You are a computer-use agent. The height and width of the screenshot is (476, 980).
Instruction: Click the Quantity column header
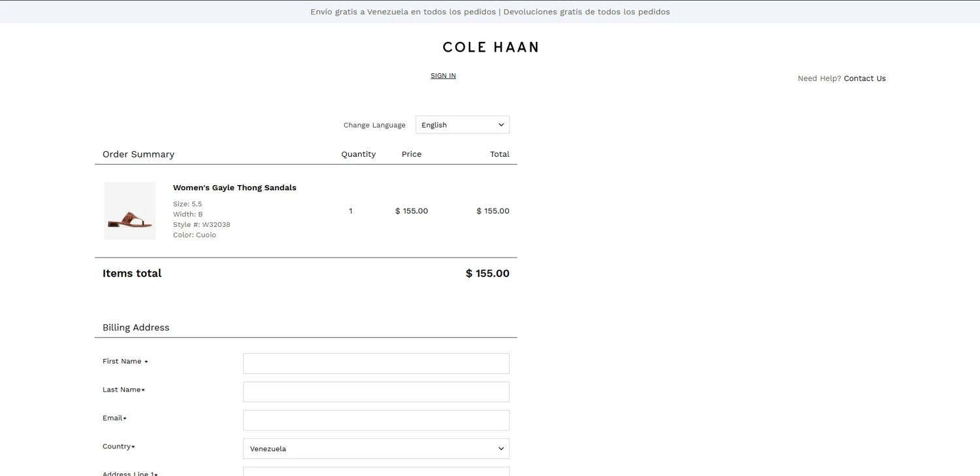pyautogui.click(x=359, y=154)
